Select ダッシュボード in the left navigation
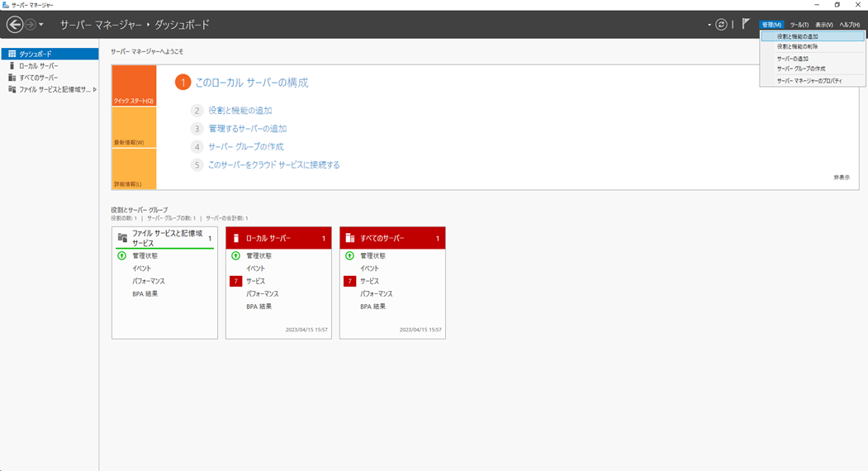 (x=35, y=54)
